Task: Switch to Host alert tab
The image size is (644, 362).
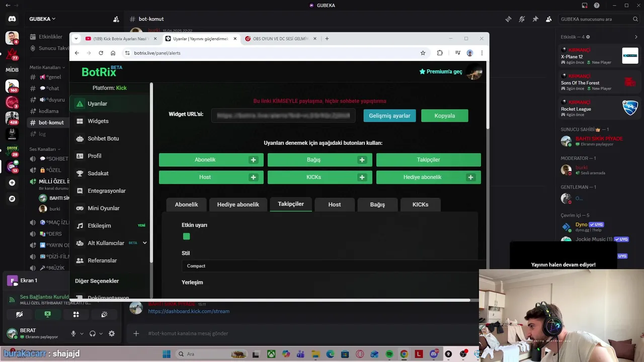Action: [x=335, y=205]
